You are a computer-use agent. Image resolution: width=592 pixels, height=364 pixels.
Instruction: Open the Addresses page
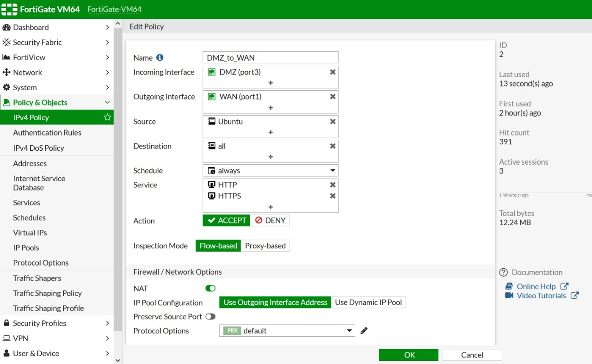pyautogui.click(x=30, y=163)
